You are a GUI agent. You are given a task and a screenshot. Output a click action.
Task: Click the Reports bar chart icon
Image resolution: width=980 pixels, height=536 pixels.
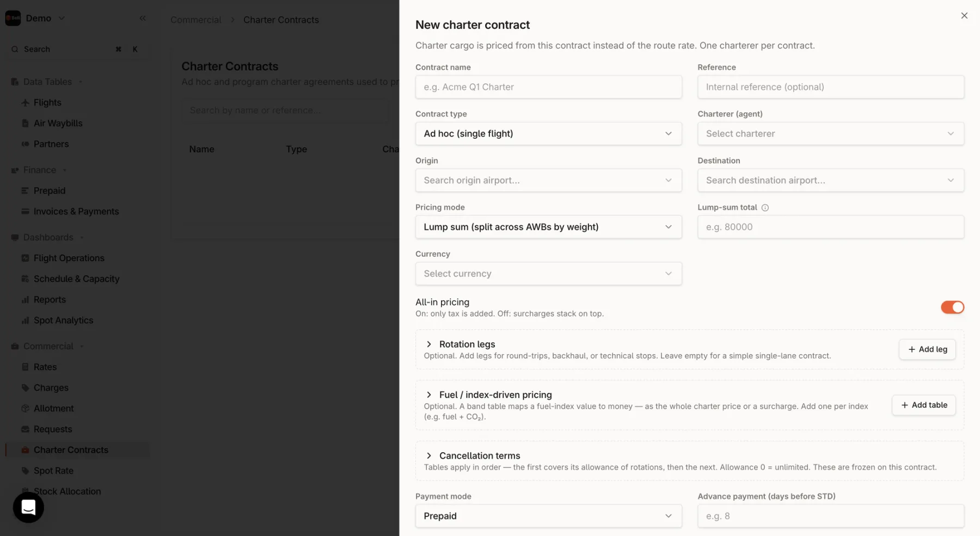[x=25, y=299]
